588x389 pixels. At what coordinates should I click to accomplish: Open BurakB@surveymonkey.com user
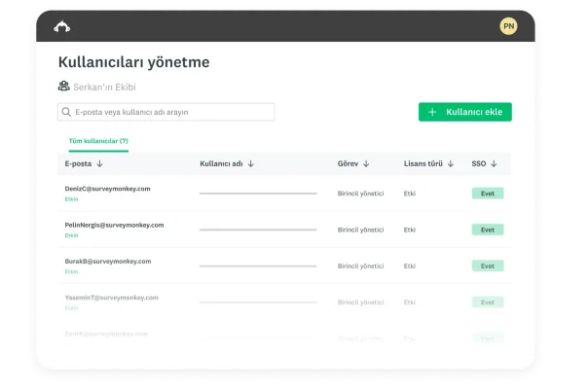coord(108,262)
